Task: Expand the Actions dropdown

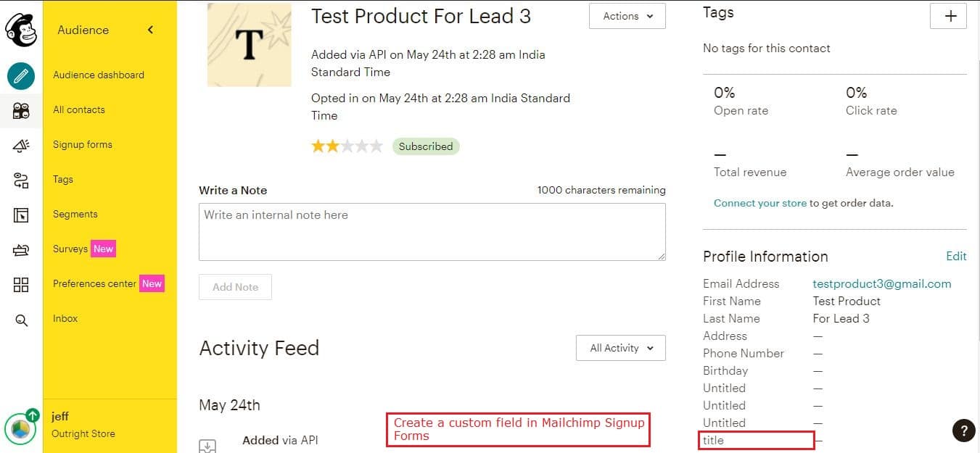Action: pos(627,16)
